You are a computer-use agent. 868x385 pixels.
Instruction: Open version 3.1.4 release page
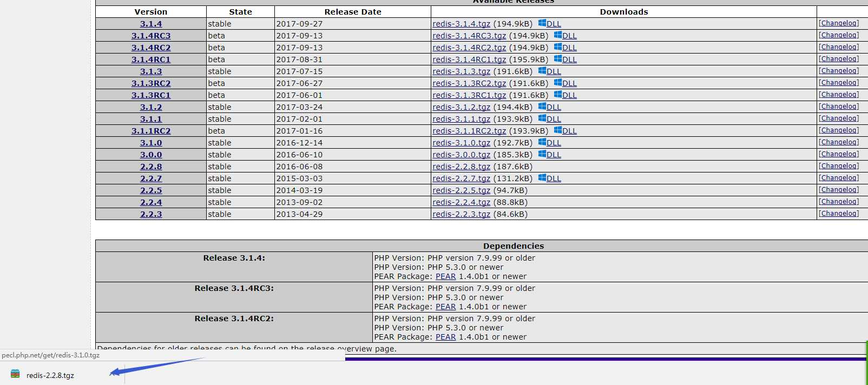click(x=151, y=24)
